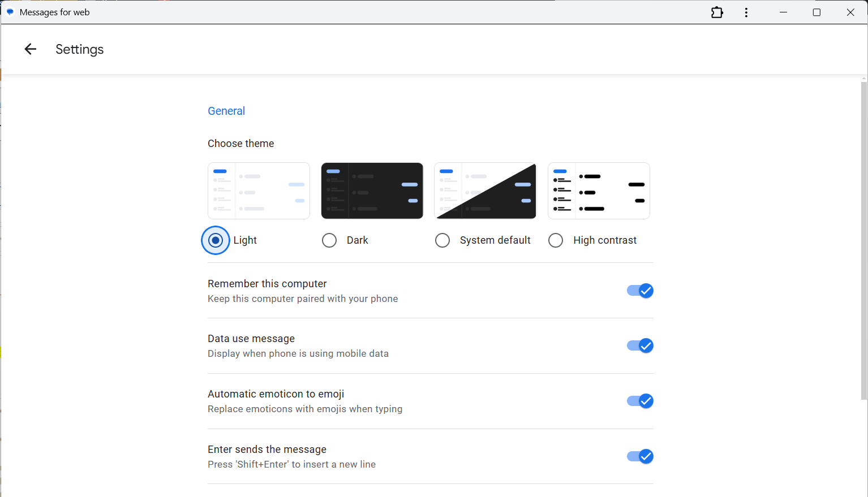Select the Light theme radio button
Screen dimensions: 868x497
click(x=216, y=240)
